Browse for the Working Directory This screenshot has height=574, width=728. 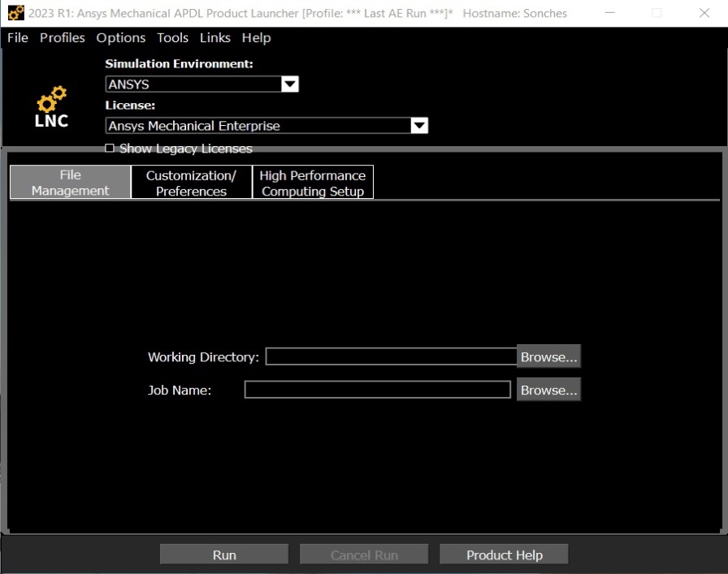[548, 356]
